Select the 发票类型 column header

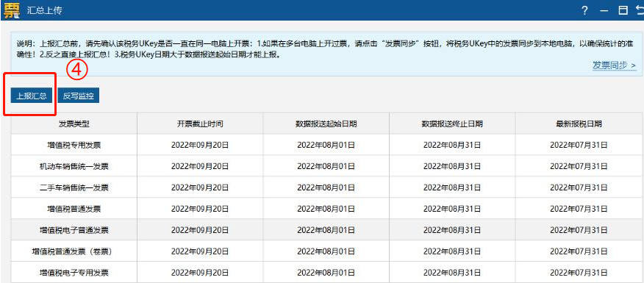pyautogui.click(x=74, y=123)
